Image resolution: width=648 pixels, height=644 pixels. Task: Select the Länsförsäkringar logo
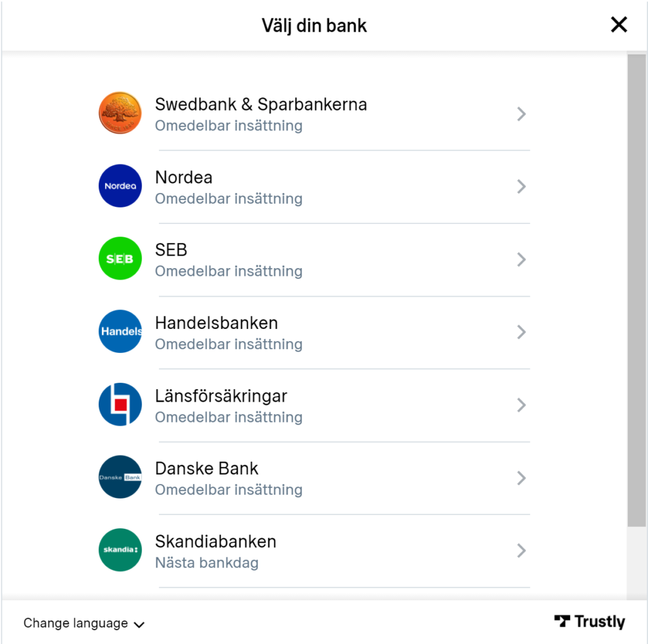tap(120, 404)
